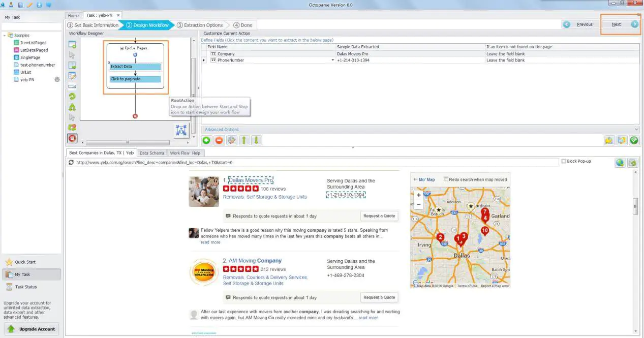Expand the Mo' Map link
This screenshot has height=338, width=644.
coord(424,179)
